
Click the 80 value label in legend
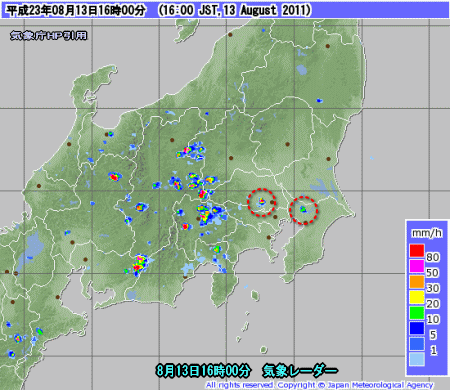[433, 257]
